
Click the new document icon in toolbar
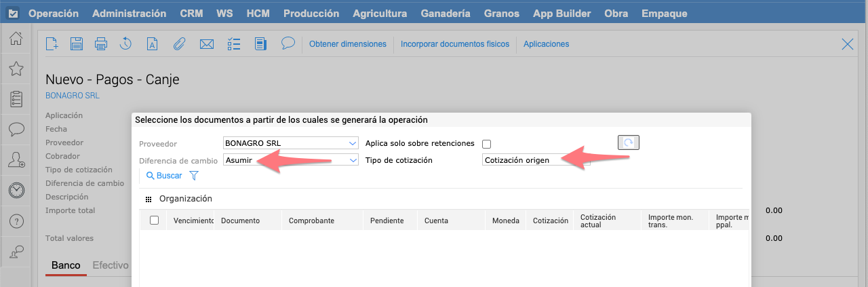[52, 44]
